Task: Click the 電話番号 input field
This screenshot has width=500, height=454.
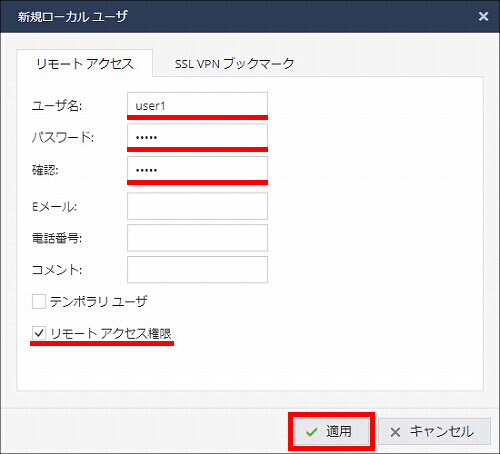Action: [x=197, y=238]
